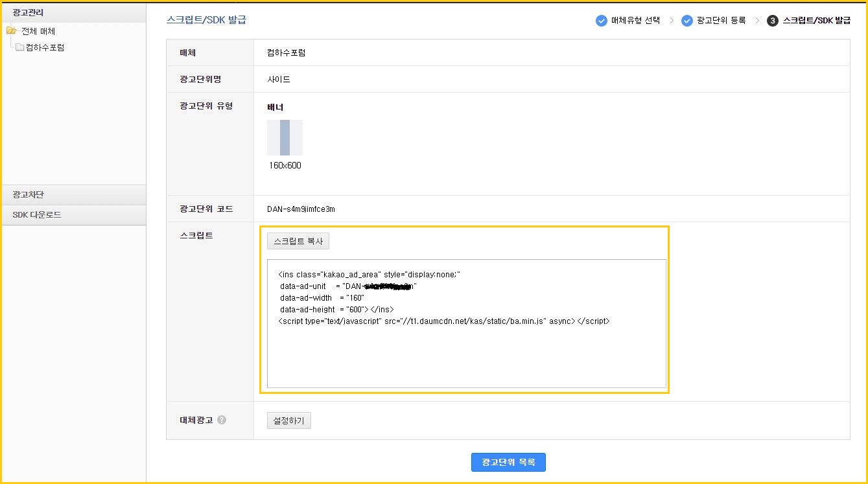Click the 스크립트 복사 button
Screen dimensions: 868x484
298,241
